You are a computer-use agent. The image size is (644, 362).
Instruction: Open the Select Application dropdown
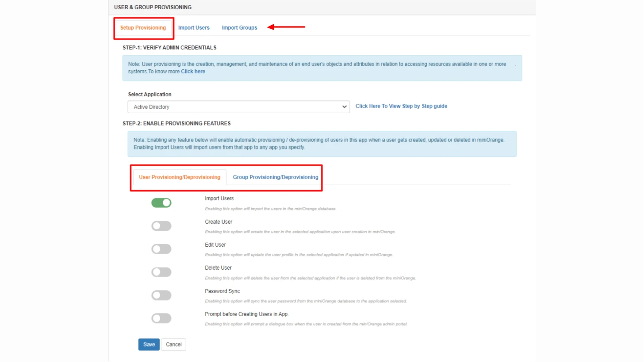(x=238, y=107)
